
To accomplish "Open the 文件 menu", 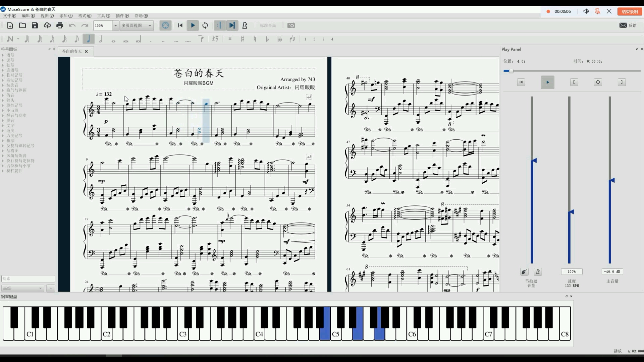I will point(10,16).
